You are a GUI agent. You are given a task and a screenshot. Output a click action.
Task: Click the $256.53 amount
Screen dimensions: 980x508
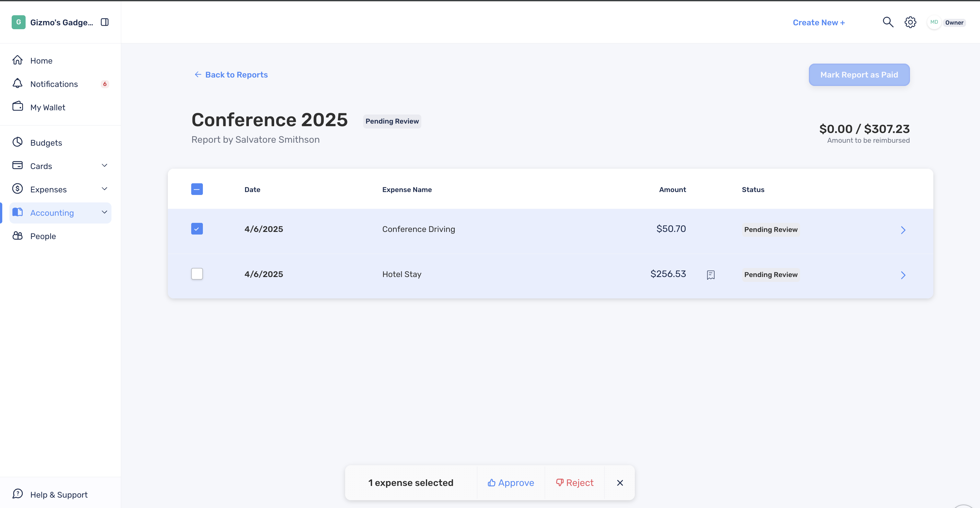pos(668,274)
